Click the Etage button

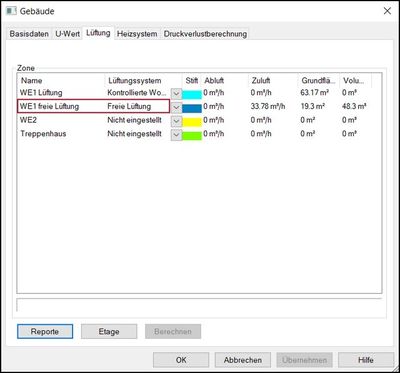(x=109, y=332)
